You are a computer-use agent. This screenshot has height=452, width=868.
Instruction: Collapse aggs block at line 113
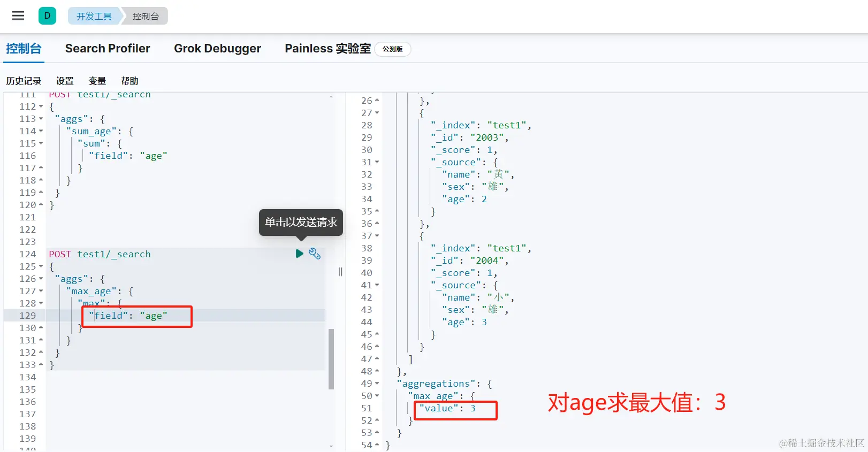click(41, 119)
